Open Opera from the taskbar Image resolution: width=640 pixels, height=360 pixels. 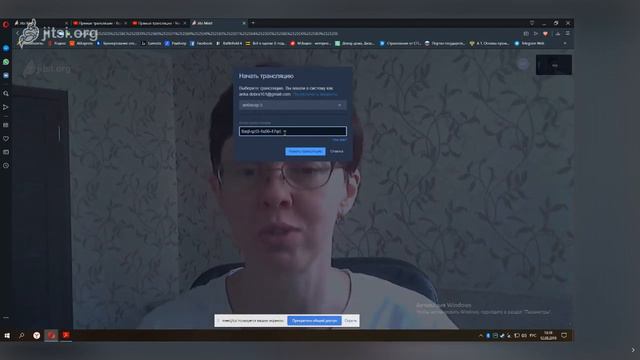click(51, 336)
